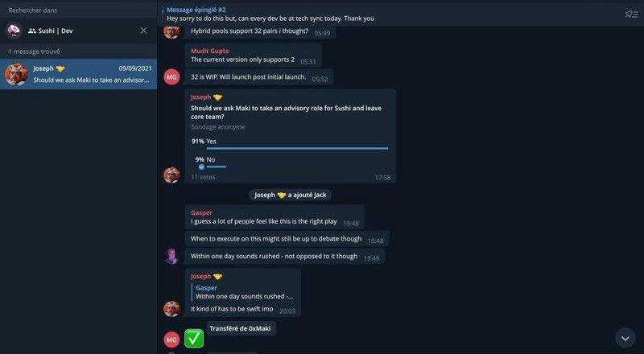Click the checked vote marker under No
The height and width of the screenshot is (354, 644).
coord(201,167)
